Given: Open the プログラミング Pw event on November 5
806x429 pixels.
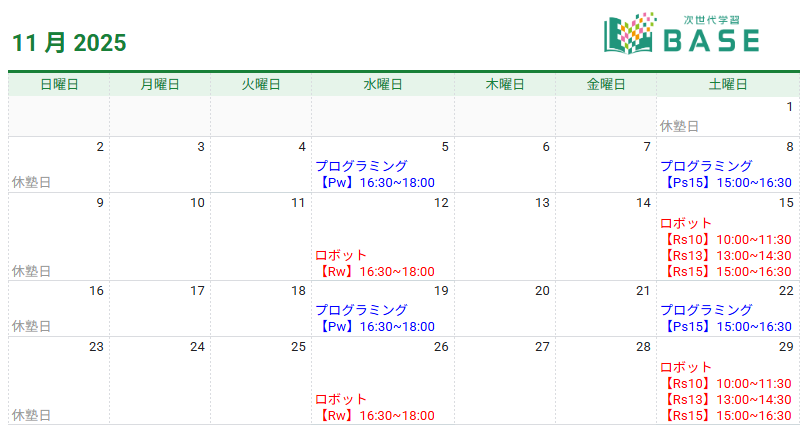Looking at the screenshot, I should 375,174.
